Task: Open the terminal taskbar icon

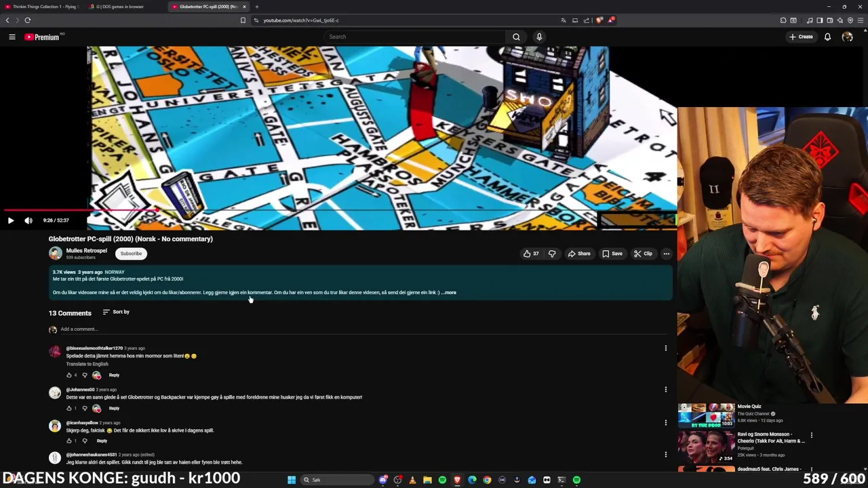Action: 561,480
